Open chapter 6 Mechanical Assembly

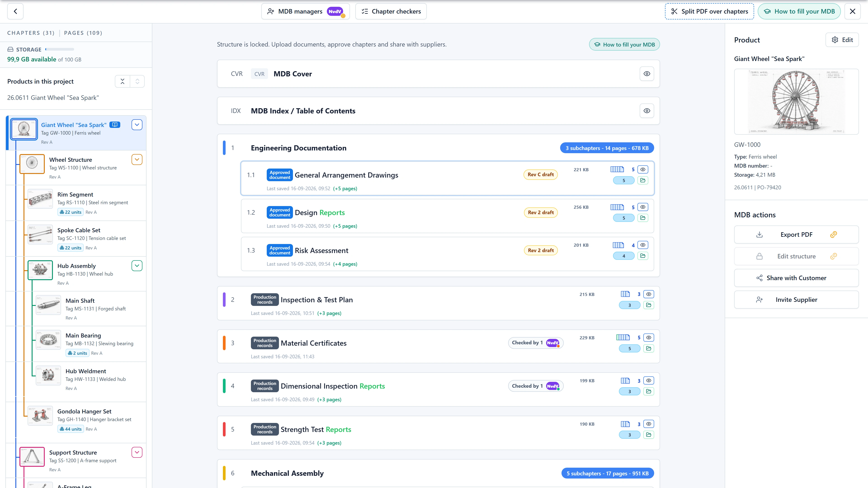coord(287,473)
